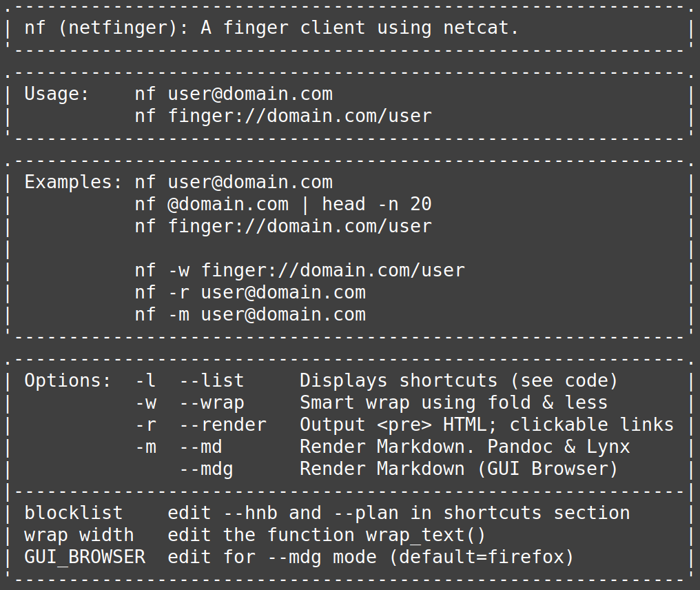Click the "nf -m user@domain.com" example
Viewport: 700px width, 590px height.
click(x=250, y=314)
